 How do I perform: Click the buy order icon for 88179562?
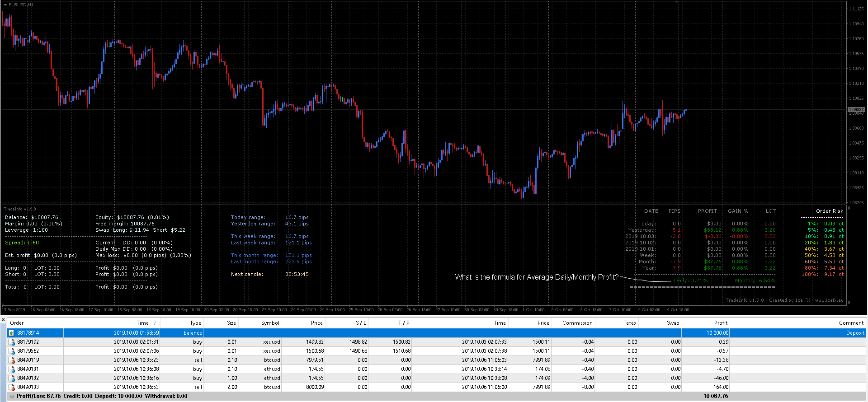tap(12, 351)
